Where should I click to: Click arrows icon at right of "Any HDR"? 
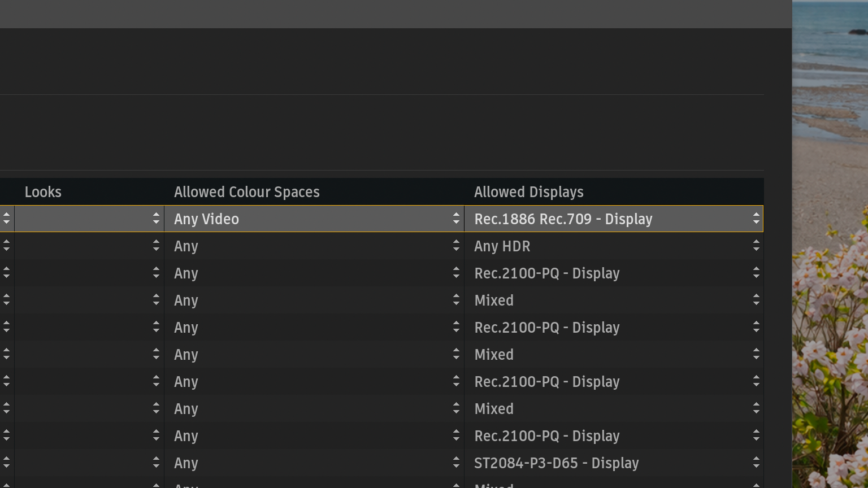click(756, 246)
